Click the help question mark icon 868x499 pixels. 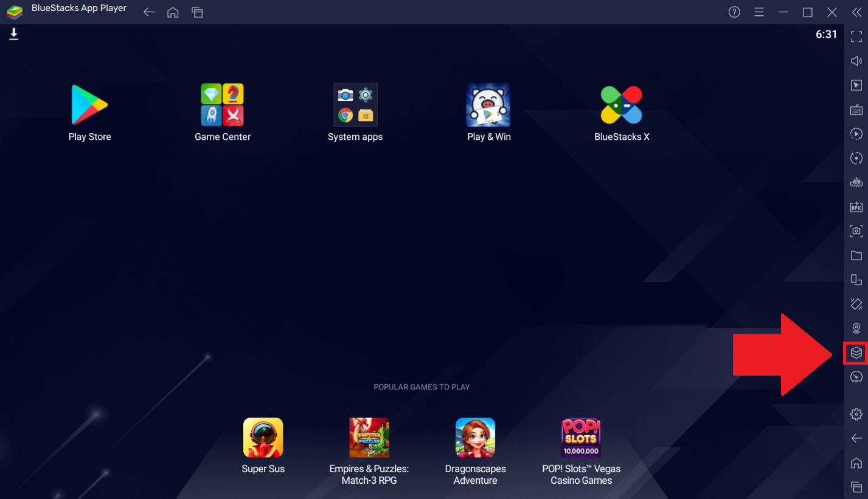[734, 12]
